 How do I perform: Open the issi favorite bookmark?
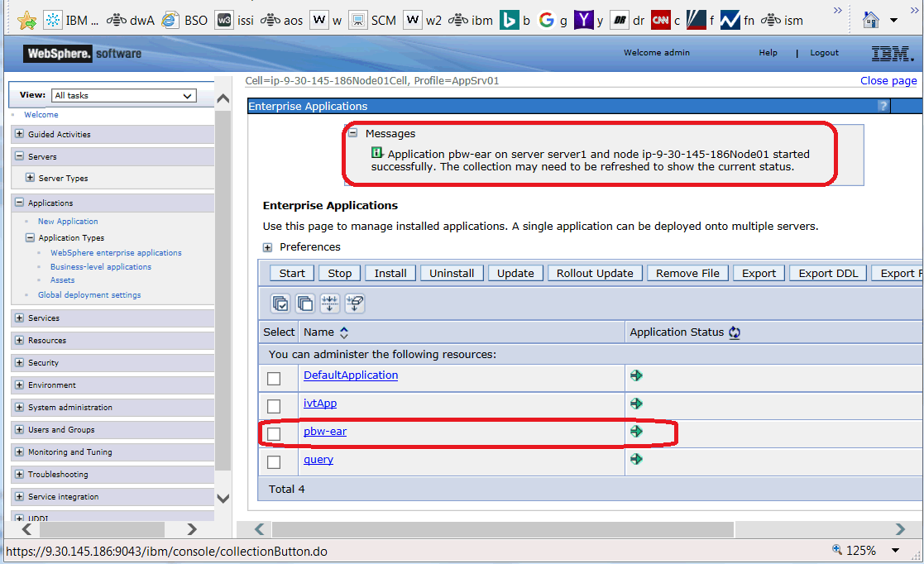coord(235,21)
